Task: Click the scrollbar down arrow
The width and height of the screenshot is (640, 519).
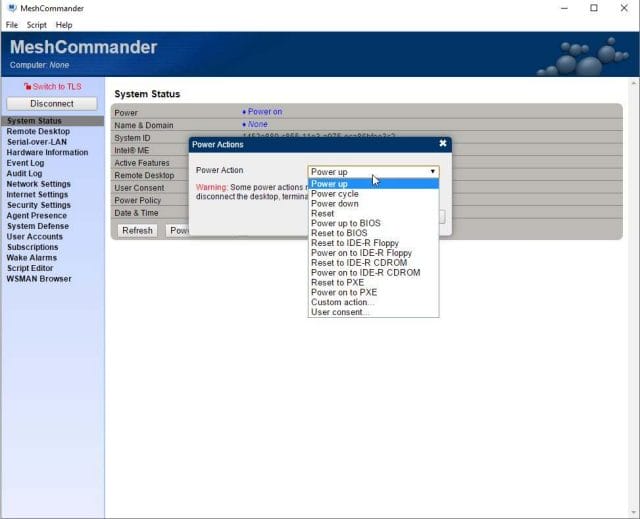Action: tap(634, 512)
